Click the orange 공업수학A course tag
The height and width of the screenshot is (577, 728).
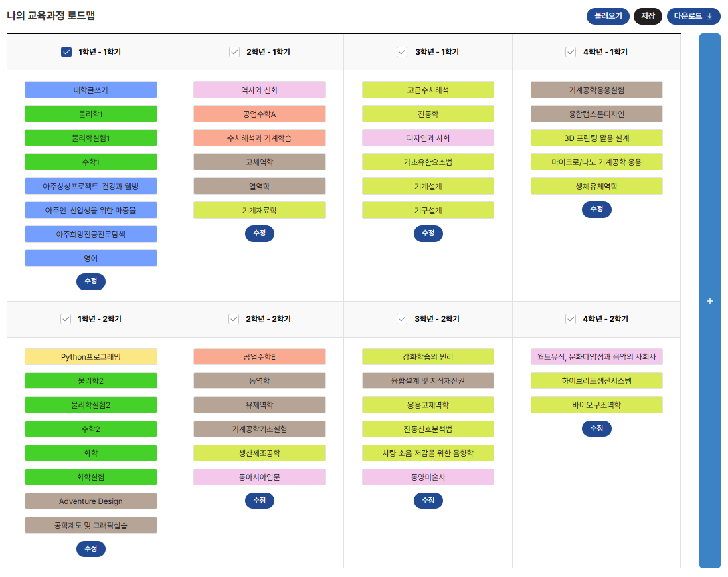coord(260,114)
